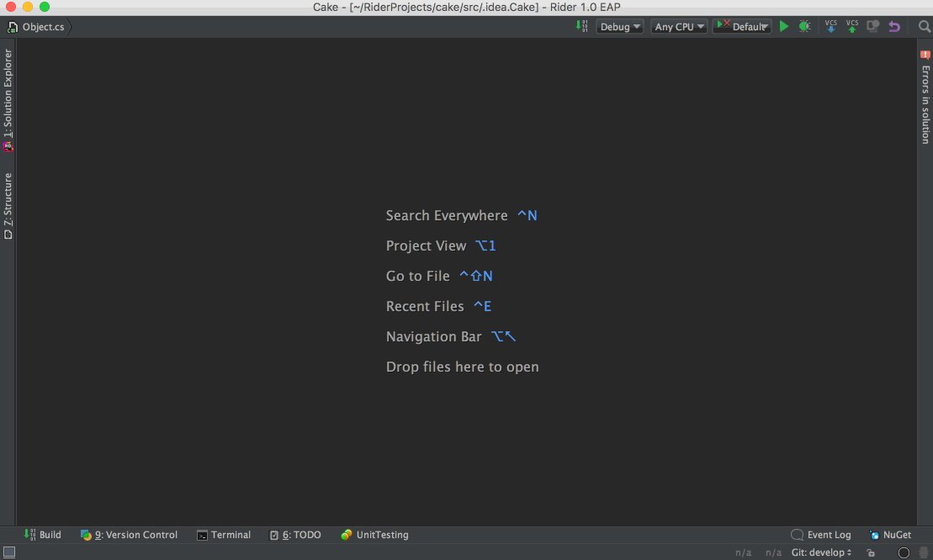Click the Terminal tab's console icon
The width and height of the screenshot is (933, 560).
pos(202,536)
